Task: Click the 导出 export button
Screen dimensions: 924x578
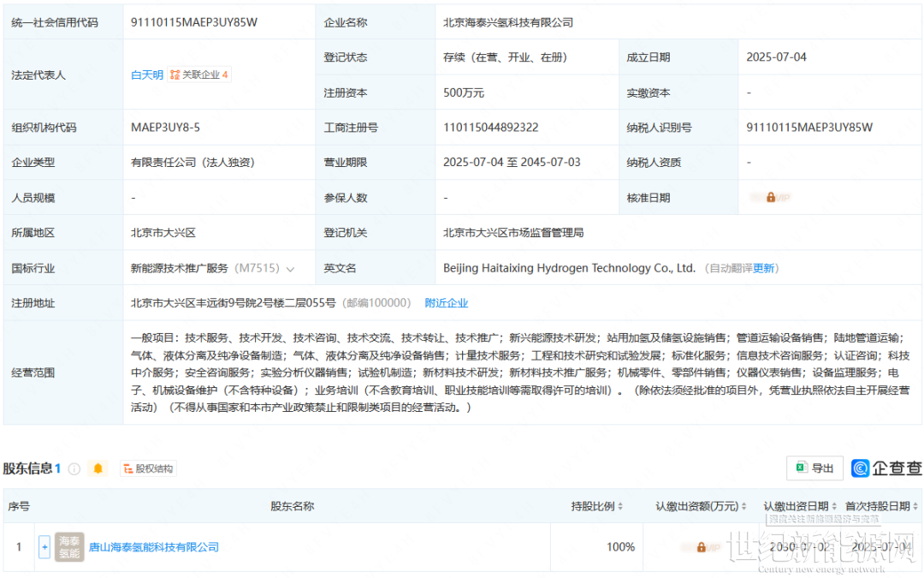Action: [814, 468]
